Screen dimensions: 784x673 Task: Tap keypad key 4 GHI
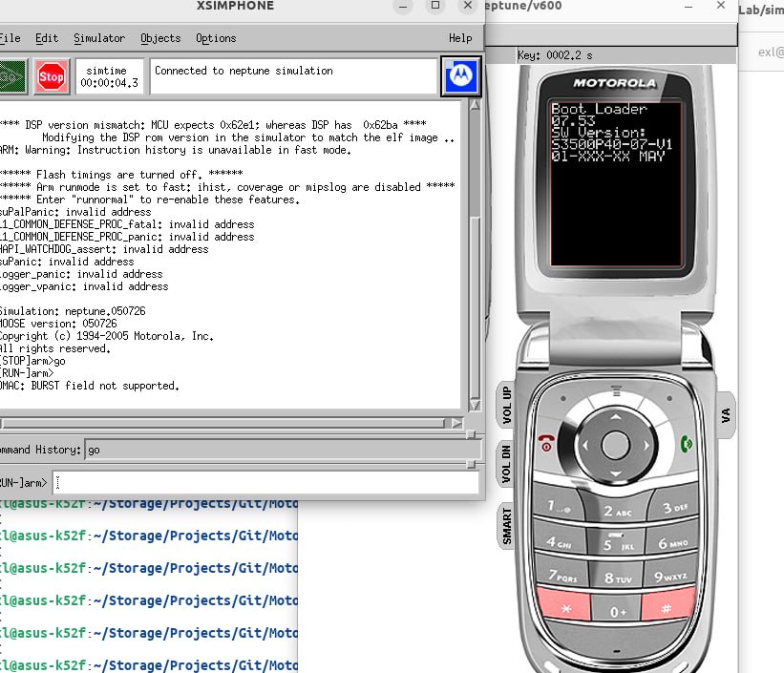point(559,541)
